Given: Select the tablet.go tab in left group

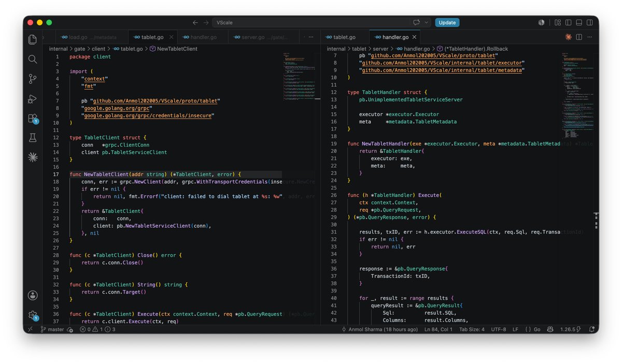Looking at the screenshot, I should 152,37.
